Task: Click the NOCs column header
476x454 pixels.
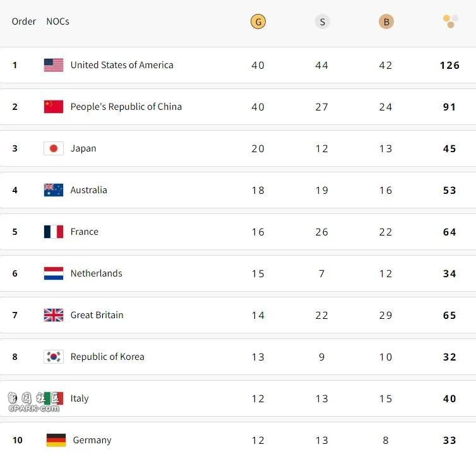Action: (57, 21)
